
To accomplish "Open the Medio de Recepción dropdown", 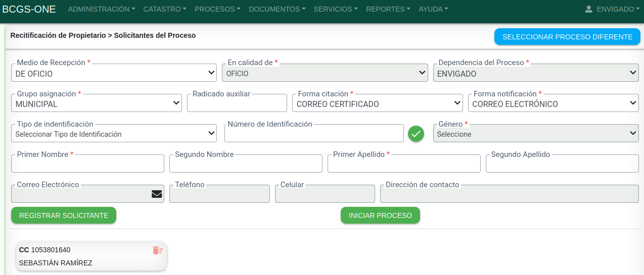I will coord(114,73).
